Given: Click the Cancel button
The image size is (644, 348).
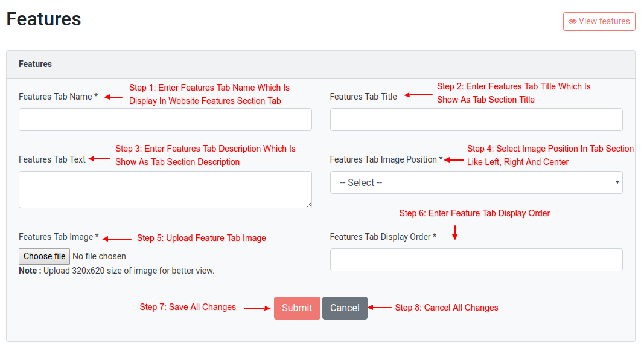Looking at the screenshot, I should pyautogui.click(x=345, y=308).
